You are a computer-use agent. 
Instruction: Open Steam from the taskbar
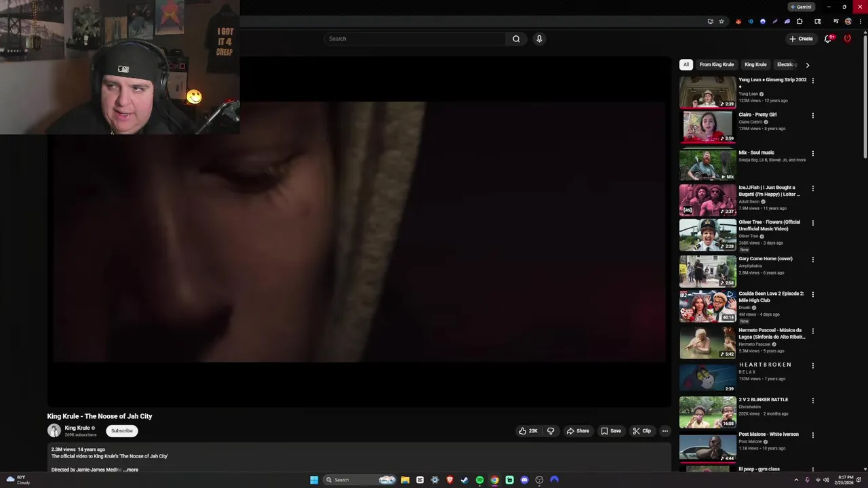coord(465,480)
